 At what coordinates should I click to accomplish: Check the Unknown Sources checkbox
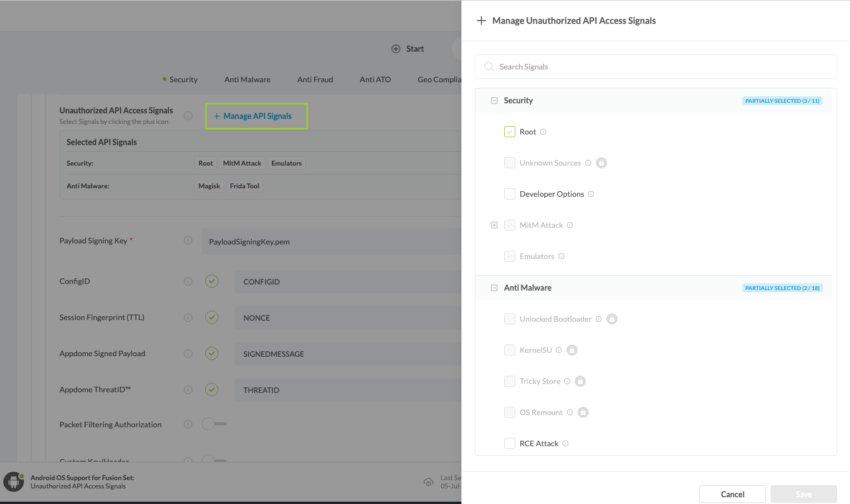tap(510, 163)
